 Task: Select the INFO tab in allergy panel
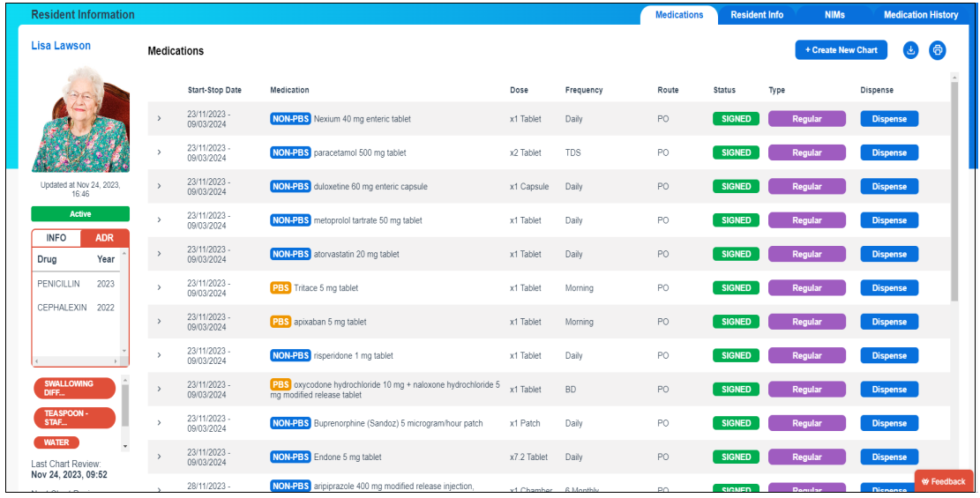point(56,238)
